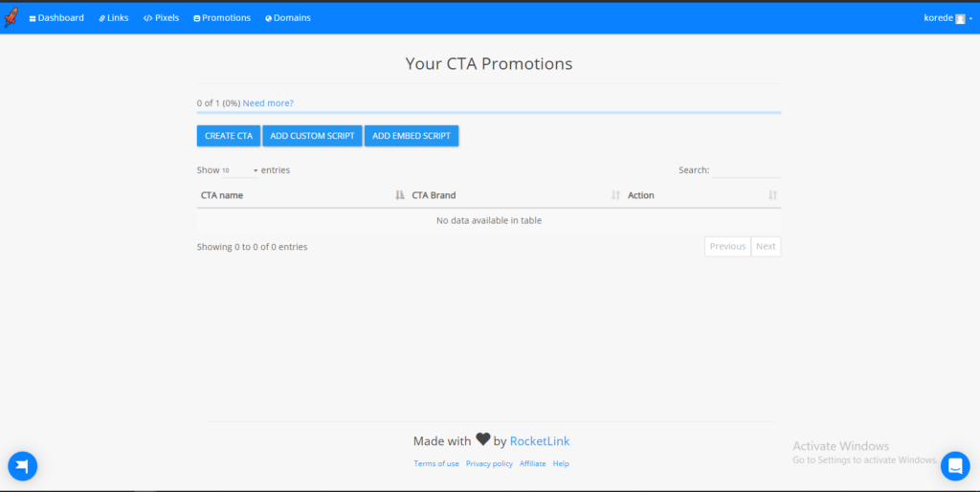Go to the Links page
The height and width of the screenshot is (492, 980).
tap(114, 18)
